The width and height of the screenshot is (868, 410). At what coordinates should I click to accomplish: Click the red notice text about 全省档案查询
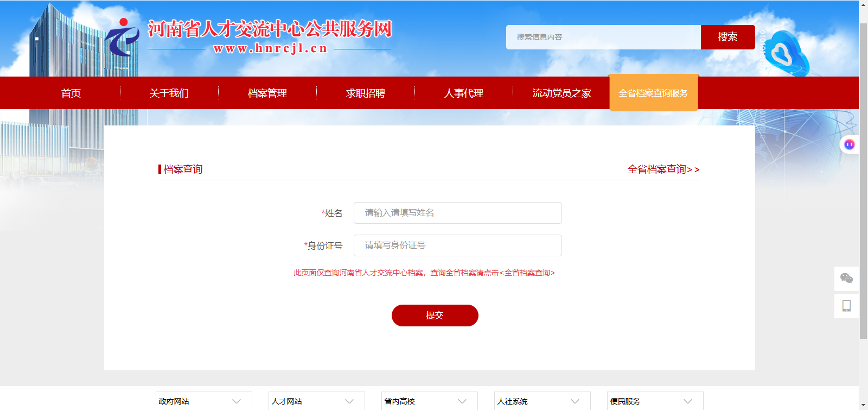click(424, 273)
